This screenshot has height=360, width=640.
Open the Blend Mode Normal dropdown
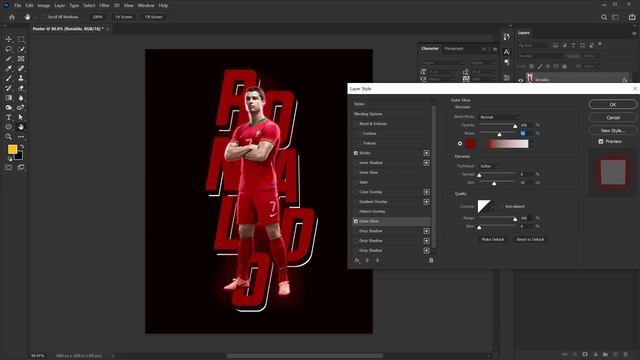[x=499, y=117]
